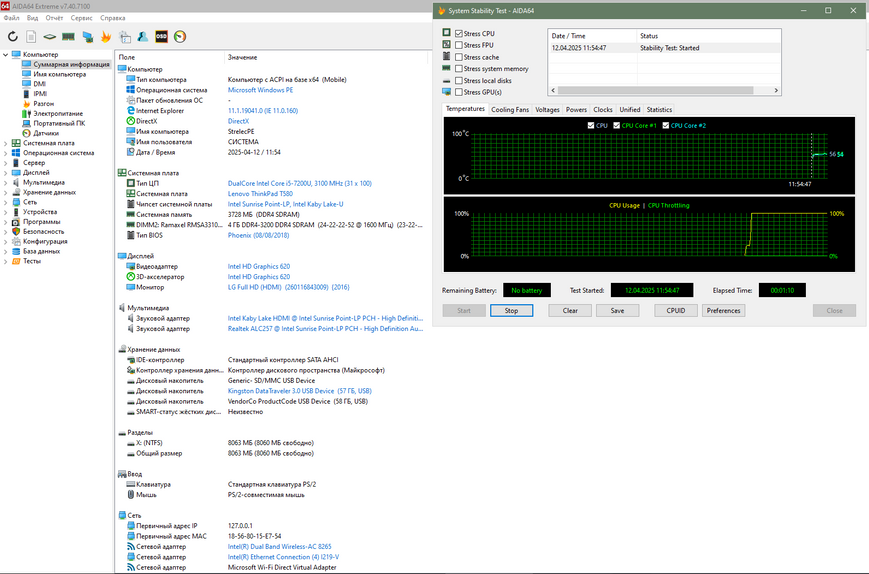Click the Wi-Fi icon beside Dual Band Wireless-AC
This screenshot has height=574, width=869.
coord(130,546)
